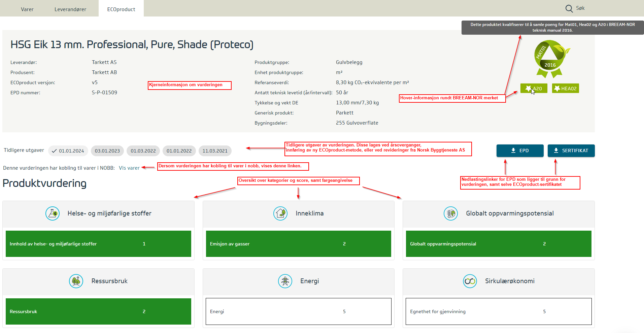Image resolution: width=644 pixels, height=333 pixels.
Task: Download the EPD document
Action: (520, 151)
